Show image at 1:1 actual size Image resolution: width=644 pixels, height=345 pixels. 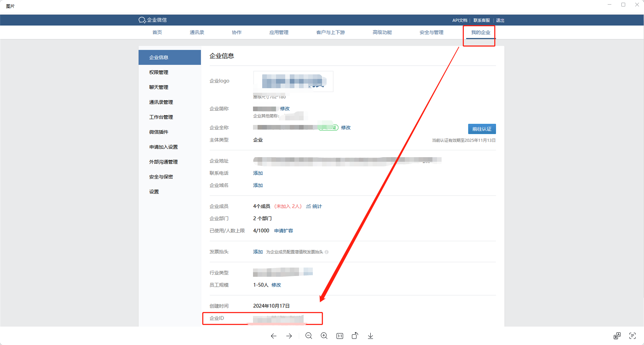coord(340,336)
